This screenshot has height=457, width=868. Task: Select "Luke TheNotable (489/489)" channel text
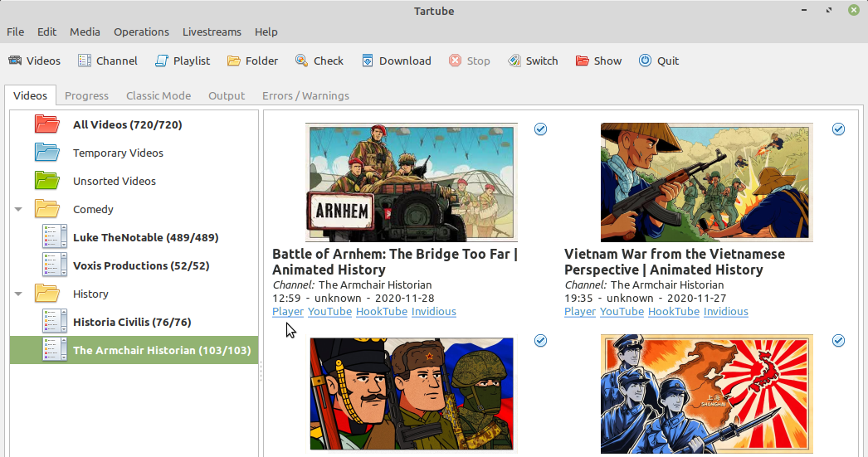coord(145,237)
